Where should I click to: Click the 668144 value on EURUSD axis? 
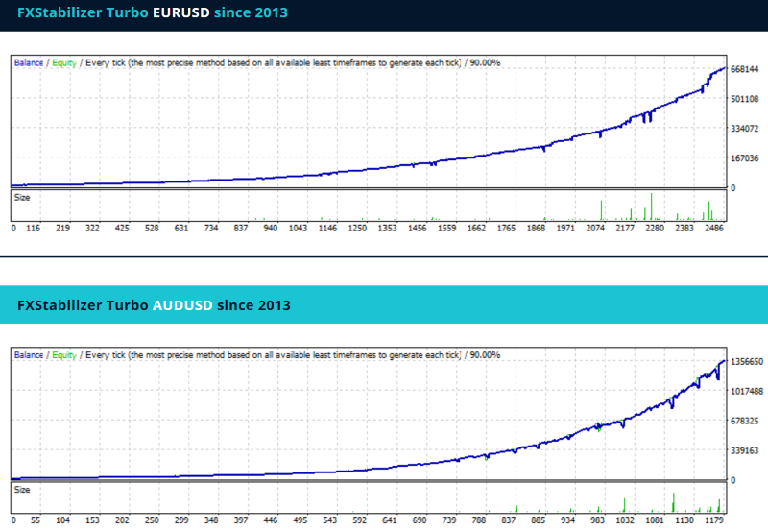745,69
